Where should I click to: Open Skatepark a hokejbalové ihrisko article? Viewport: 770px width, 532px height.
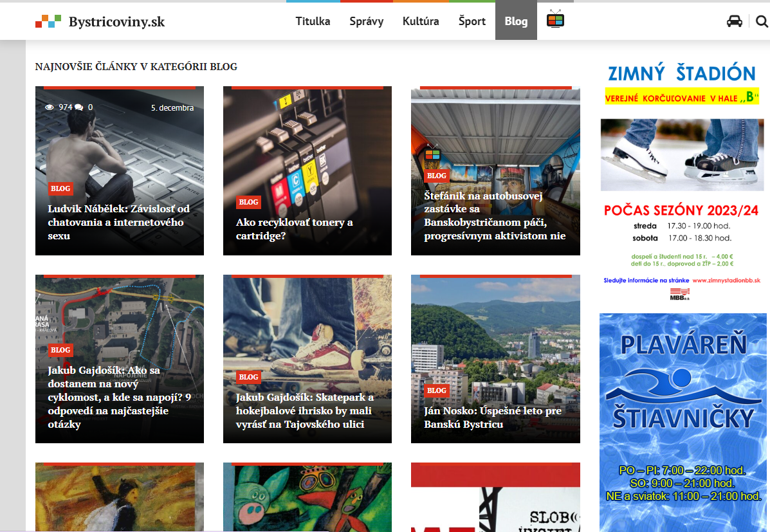(304, 410)
